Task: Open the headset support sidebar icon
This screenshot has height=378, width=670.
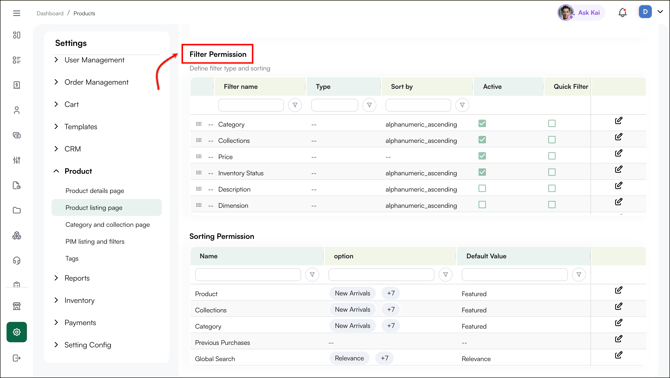Action: tap(17, 261)
